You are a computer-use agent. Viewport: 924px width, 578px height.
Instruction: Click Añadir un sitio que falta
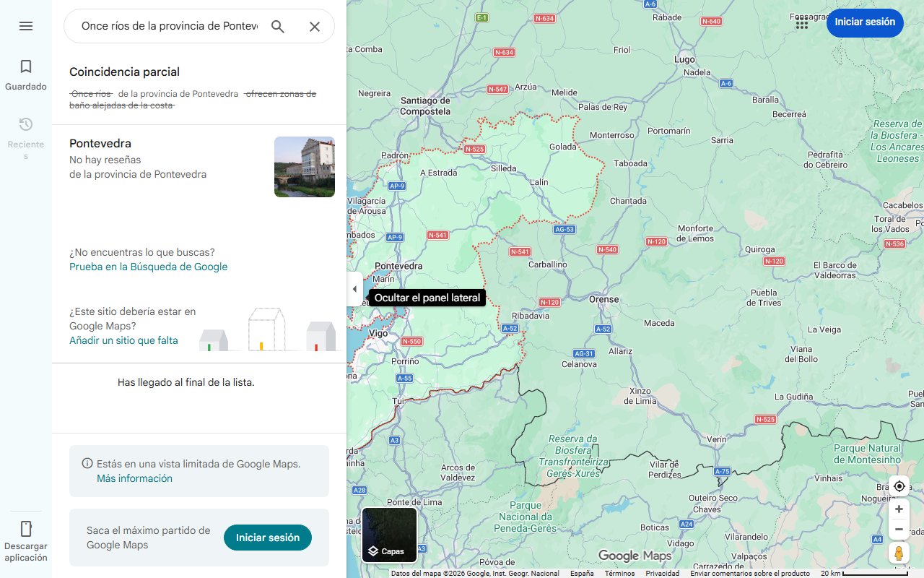[123, 340]
